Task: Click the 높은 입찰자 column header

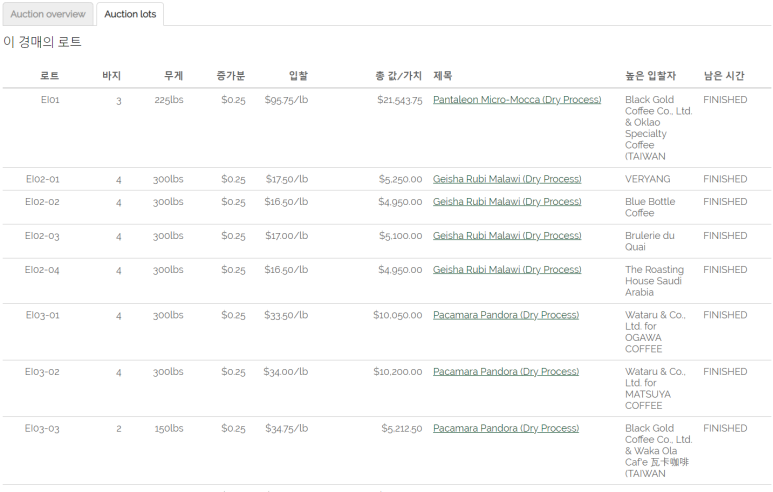Action: pyautogui.click(x=650, y=75)
